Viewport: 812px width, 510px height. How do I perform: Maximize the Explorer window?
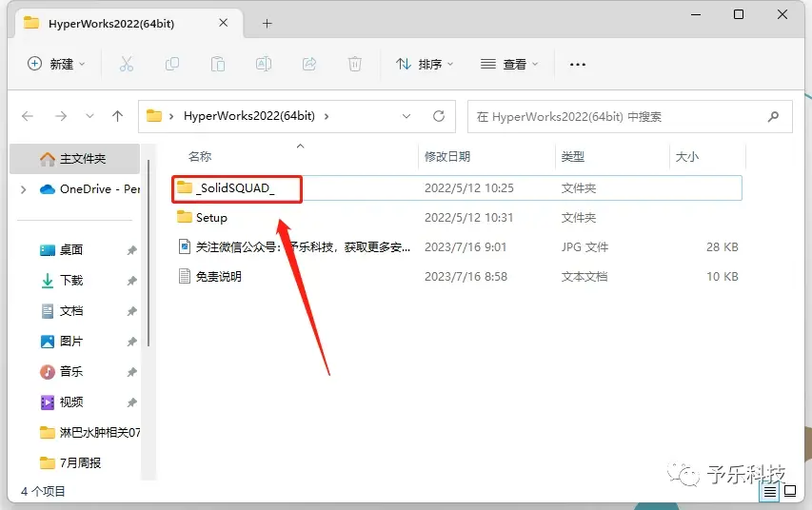coord(739,14)
